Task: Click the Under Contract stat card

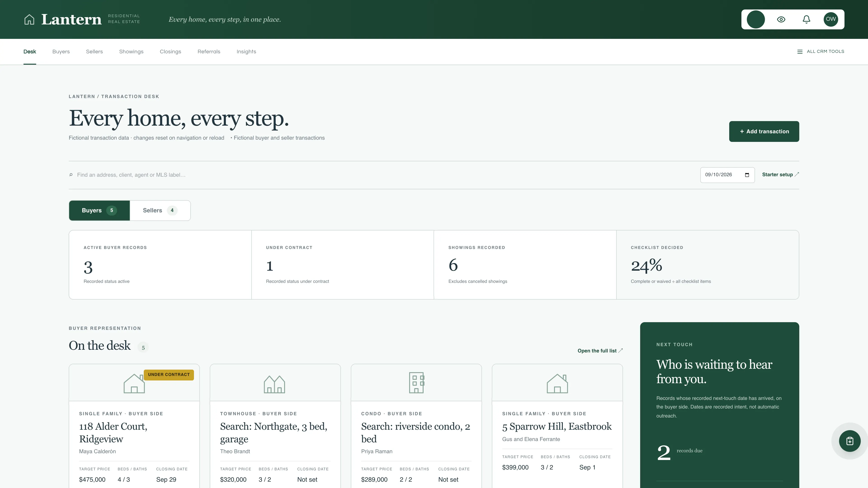Action: [x=342, y=265]
